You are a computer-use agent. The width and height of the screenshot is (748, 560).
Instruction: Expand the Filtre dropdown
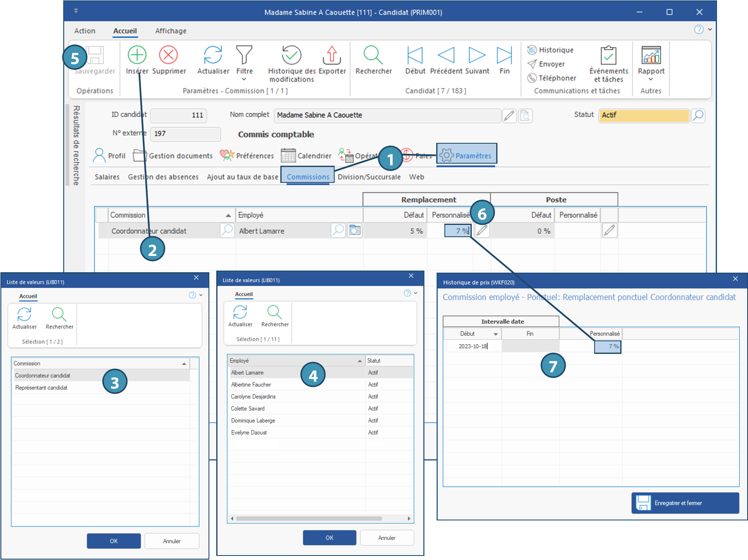click(x=244, y=79)
